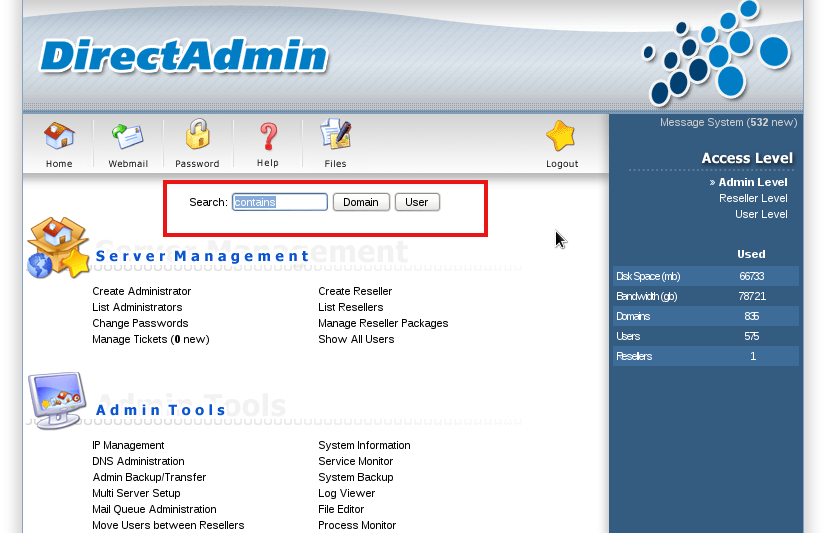The height and width of the screenshot is (533, 831).
Task: Click the Webmail label in toolbar
Action: click(x=128, y=164)
